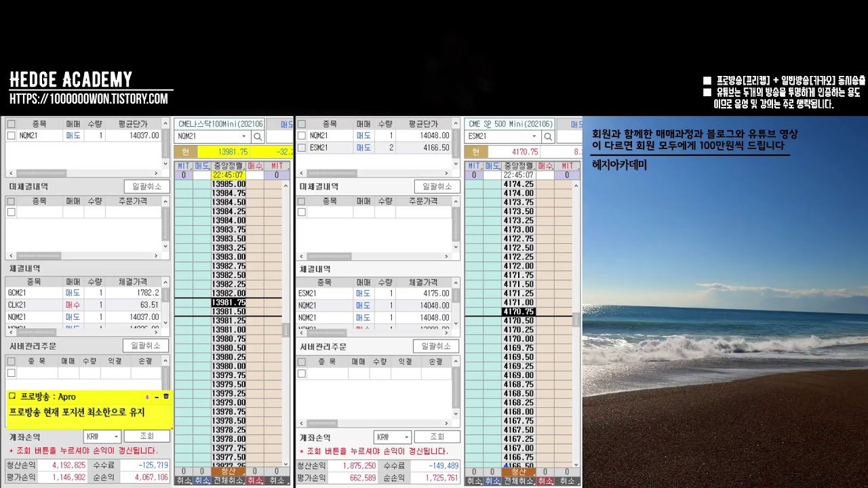Click 매도 column header in NQM21 ladder
This screenshot has width=868, height=488.
tap(202, 166)
